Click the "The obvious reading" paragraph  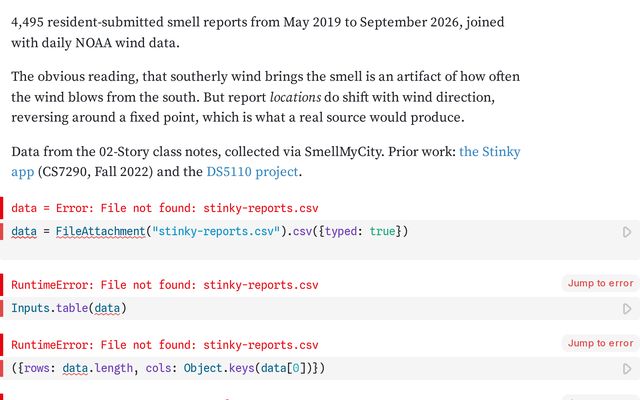tap(265, 97)
